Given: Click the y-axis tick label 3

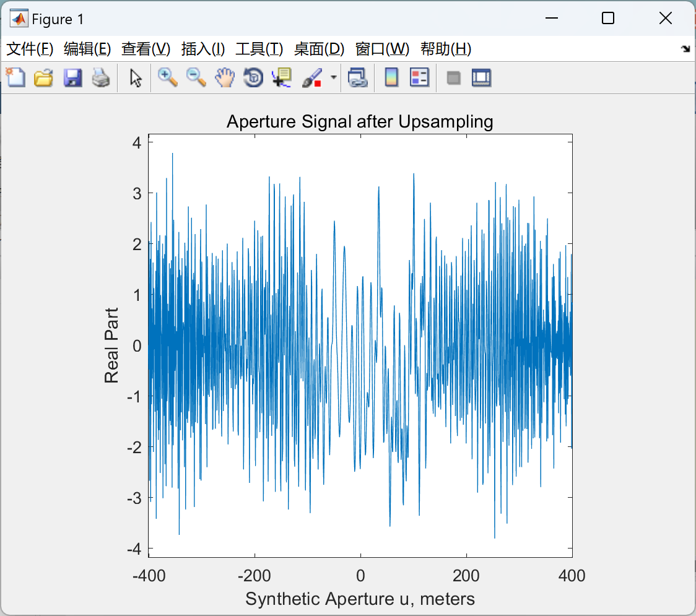Looking at the screenshot, I should (x=137, y=194).
